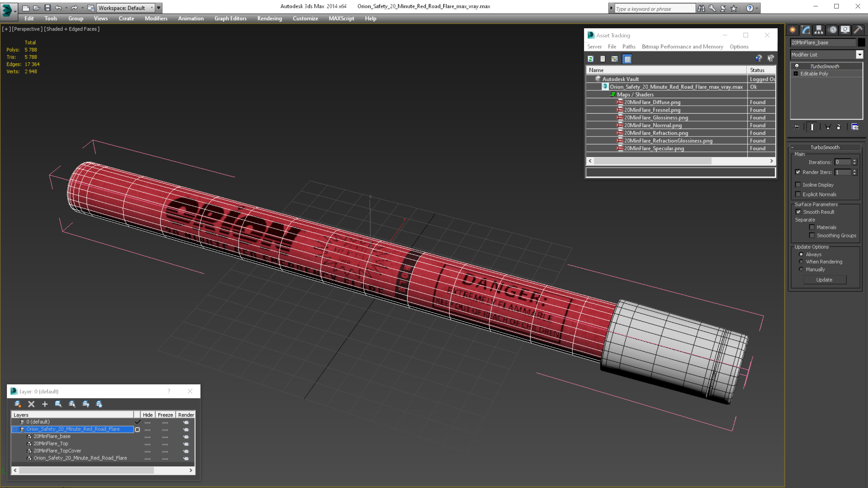The image size is (868, 488).
Task: Click the Perspective viewport label
Action: [27, 29]
